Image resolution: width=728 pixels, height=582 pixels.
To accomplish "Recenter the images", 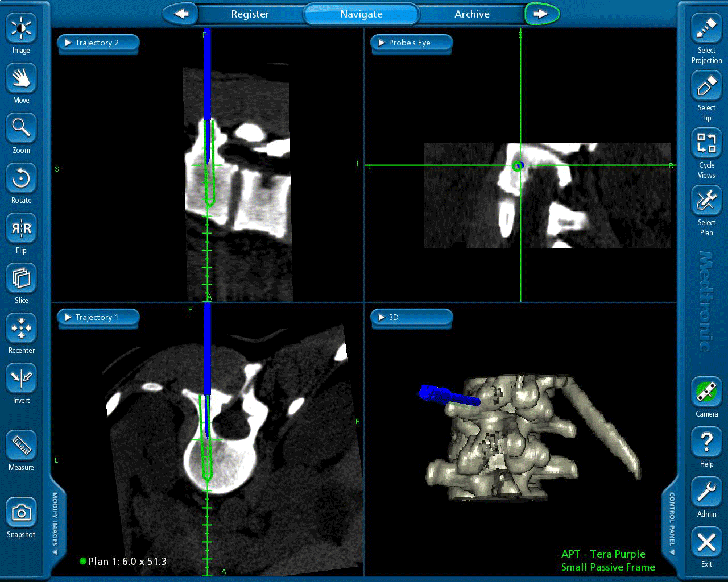I will coord(21,329).
